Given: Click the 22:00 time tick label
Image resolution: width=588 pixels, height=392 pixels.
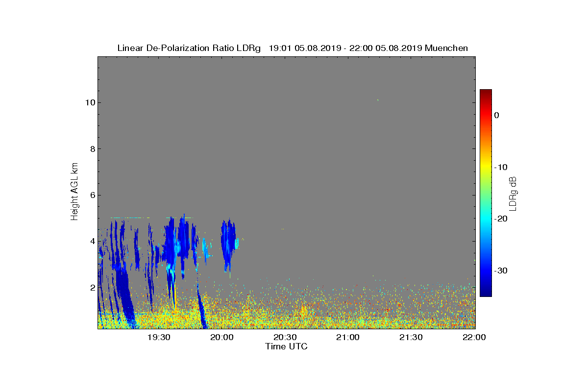Looking at the screenshot, I should [474, 337].
